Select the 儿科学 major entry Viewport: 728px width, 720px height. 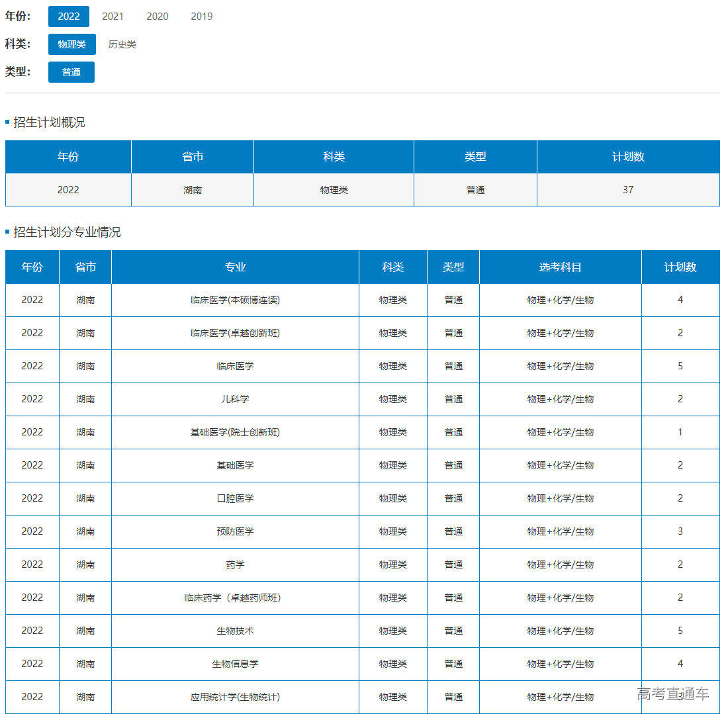[x=235, y=399]
